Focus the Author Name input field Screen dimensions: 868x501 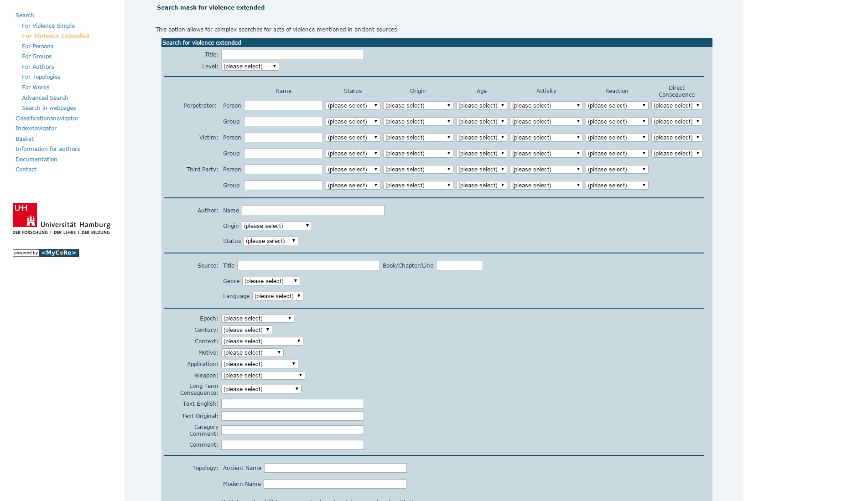click(313, 211)
